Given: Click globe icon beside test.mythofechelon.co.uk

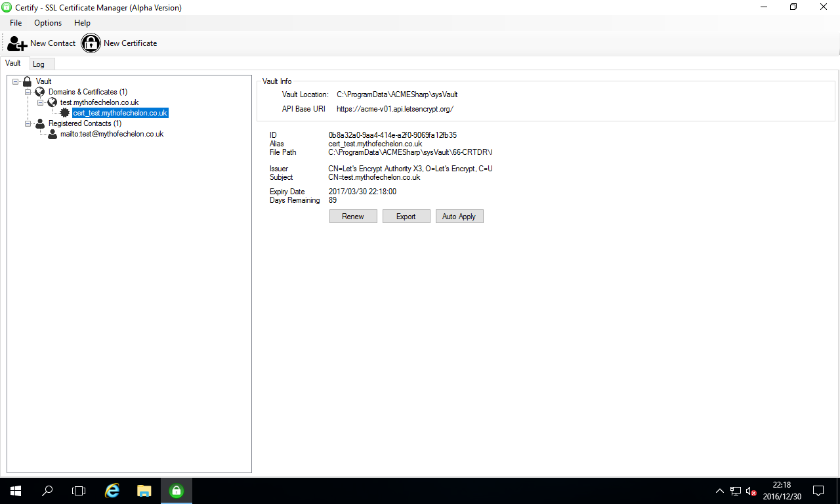Looking at the screenshot, I should coord(52,102).
